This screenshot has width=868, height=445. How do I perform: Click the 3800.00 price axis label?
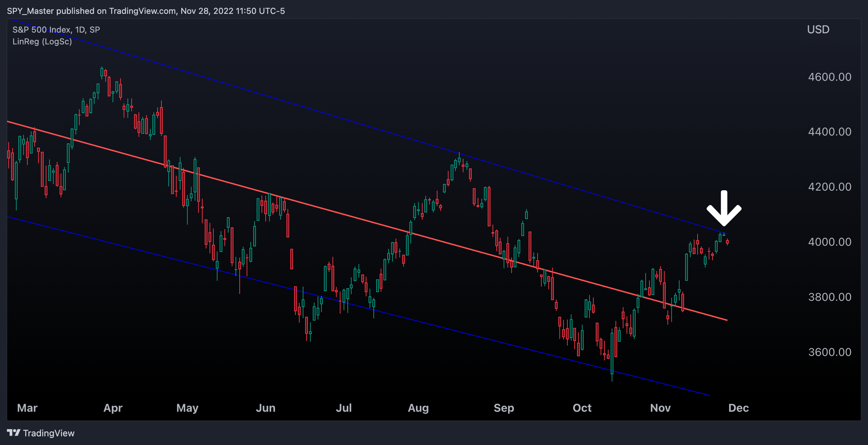[830, 297]
